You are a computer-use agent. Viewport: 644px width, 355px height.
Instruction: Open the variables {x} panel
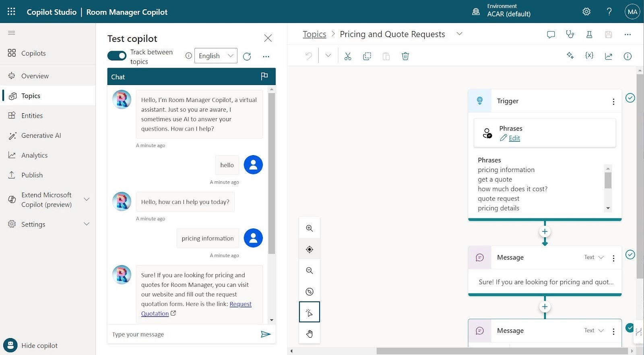(x=589, y=56)
